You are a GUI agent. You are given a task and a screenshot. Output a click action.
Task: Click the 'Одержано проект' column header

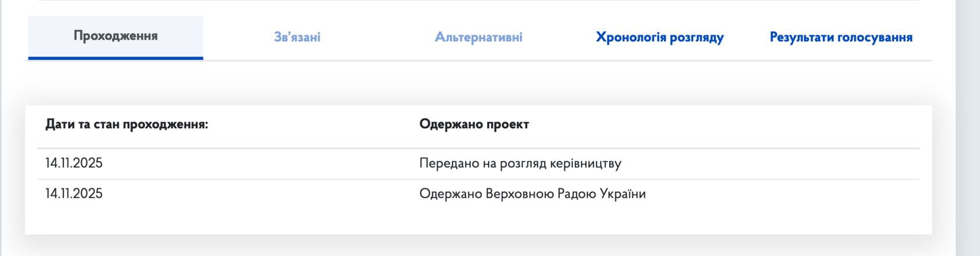point(474,124)
